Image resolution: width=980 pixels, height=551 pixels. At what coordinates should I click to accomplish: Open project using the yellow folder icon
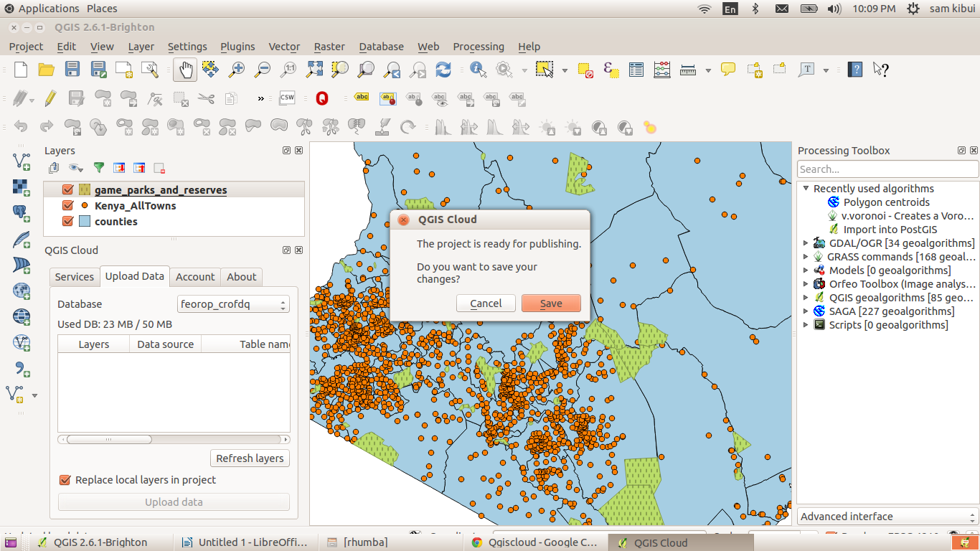pyautogui.click(x=47, y=70)
